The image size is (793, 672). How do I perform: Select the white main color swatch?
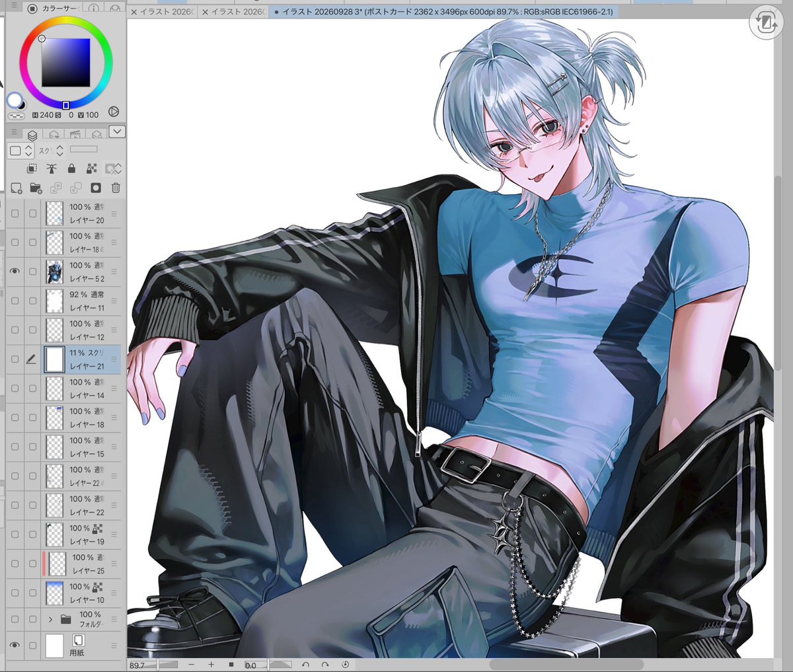[14, 100]
